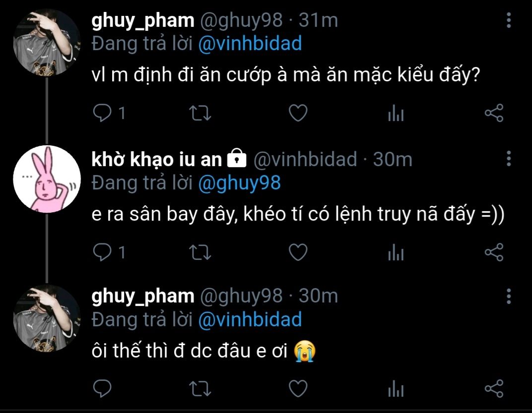View analytics of the first tweet
The width and height of the screenshot is (532, 413).
(x=396, y=114)
